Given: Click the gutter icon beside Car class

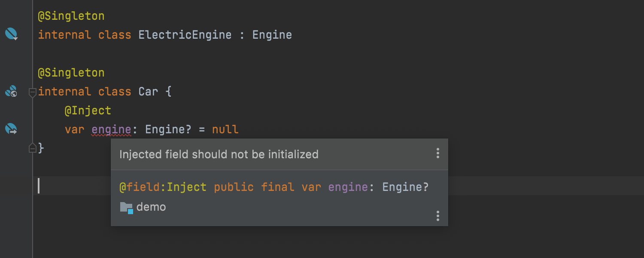Looking at the screenshot, I should pyautogui.click(x=11, y=91).
